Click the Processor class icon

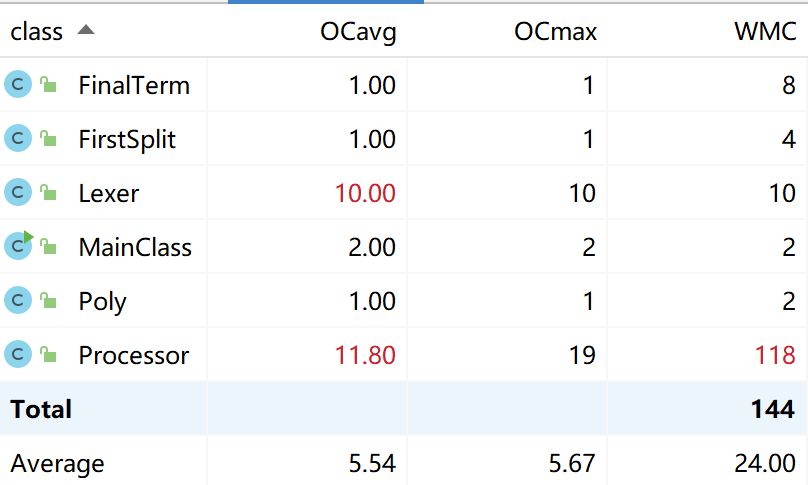click(x=18, y=354)
